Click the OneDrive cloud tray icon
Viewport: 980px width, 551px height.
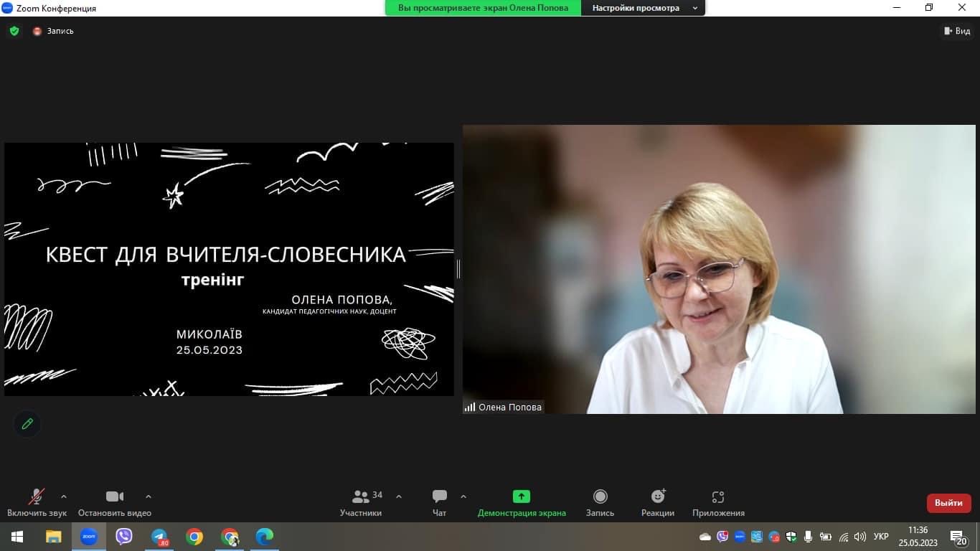(705, 537)
